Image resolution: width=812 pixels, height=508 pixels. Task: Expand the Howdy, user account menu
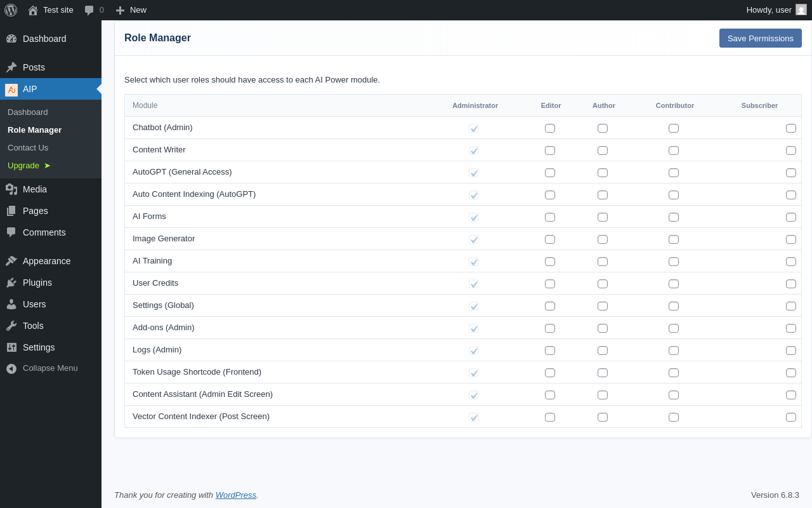[x=769, y=10]
